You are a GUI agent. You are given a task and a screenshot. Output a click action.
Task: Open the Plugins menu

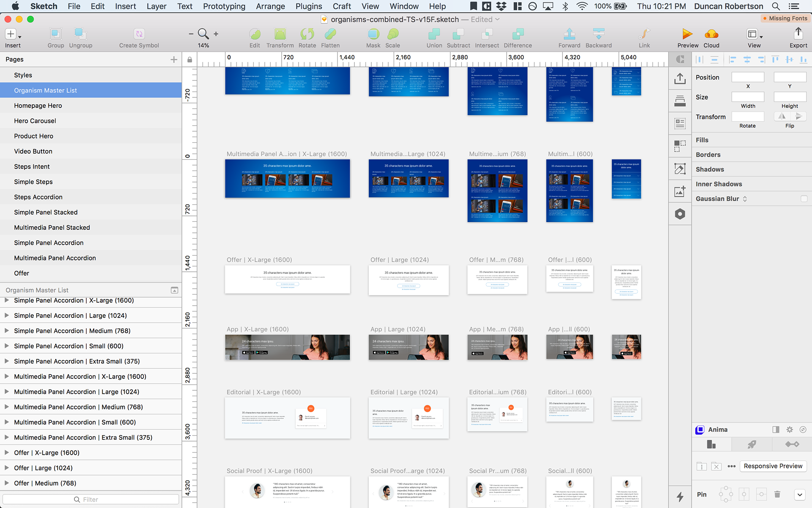point(308,6)
